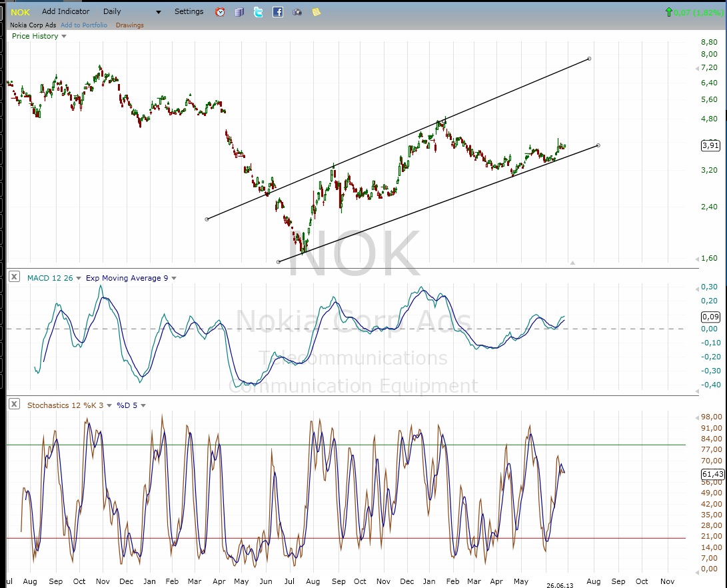The image size is (727, 588).
Task: Open the yellow sticky note icon
Action: click(x=317, y=12)
